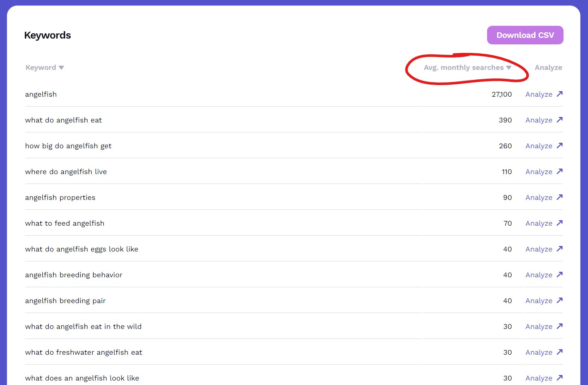
Task: Click the Analyze arrow icon beside where do angelfish live
Action: 559,171
